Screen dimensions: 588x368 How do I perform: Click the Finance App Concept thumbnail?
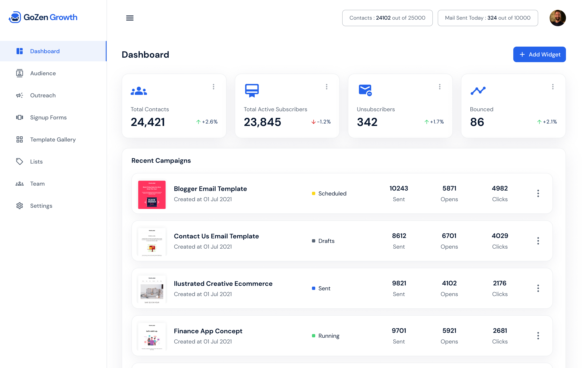(152, 337)
